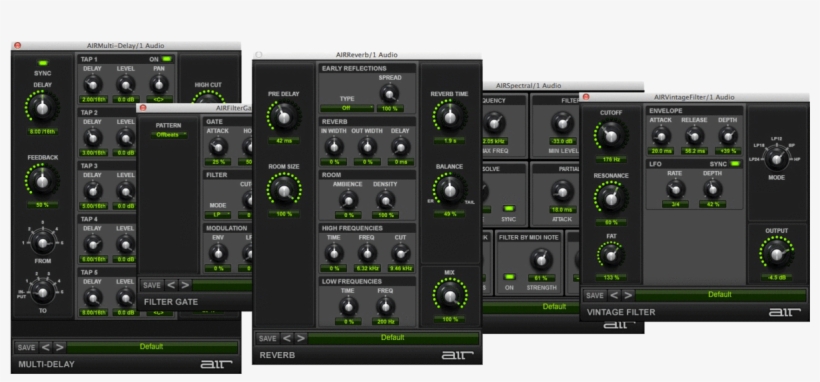Toggle Filter by MIDI Note ON switch
Screen dimensions: 820x382
509,276
